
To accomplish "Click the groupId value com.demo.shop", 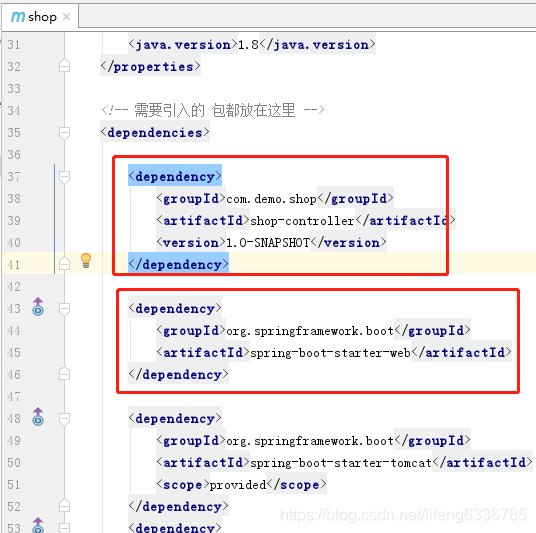I will click(271, 199).
